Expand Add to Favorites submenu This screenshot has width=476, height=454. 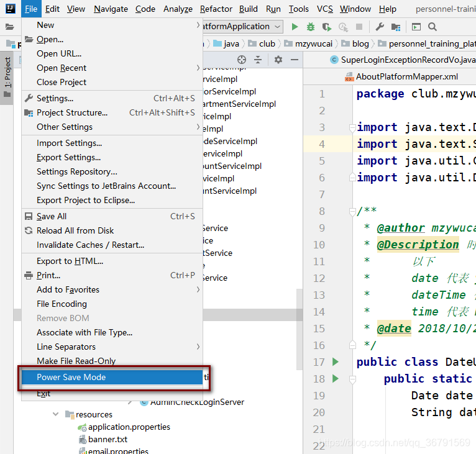112,289
